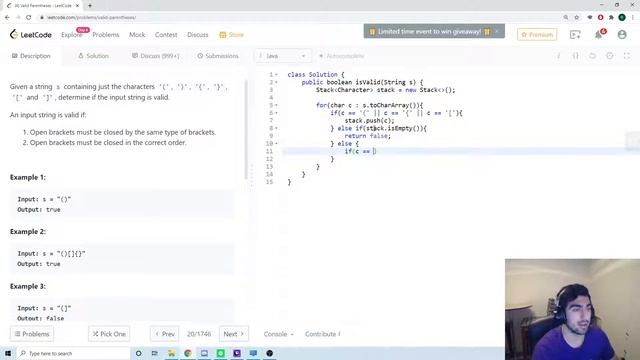Open File Explorer from taskbar

[171, 353]
